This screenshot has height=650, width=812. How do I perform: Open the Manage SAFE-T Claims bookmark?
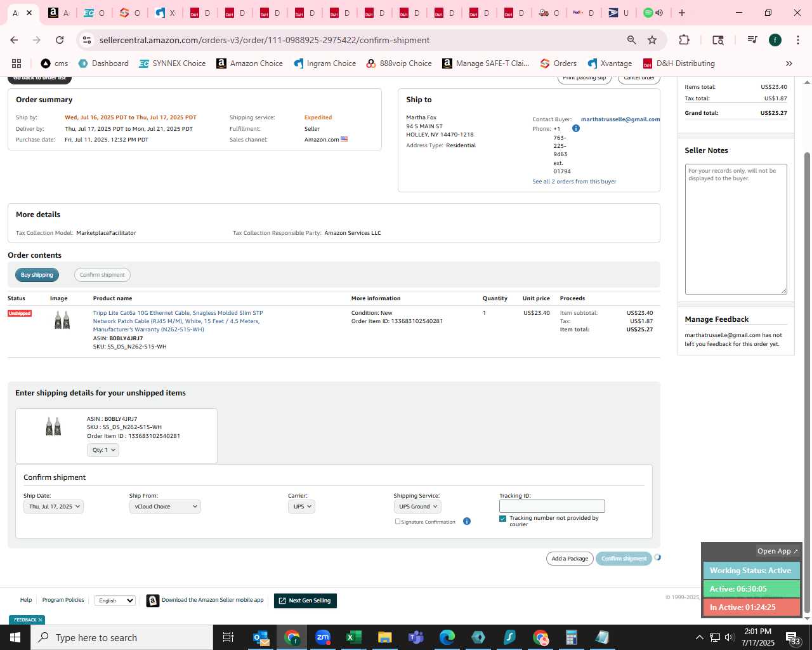coord(486,63)
